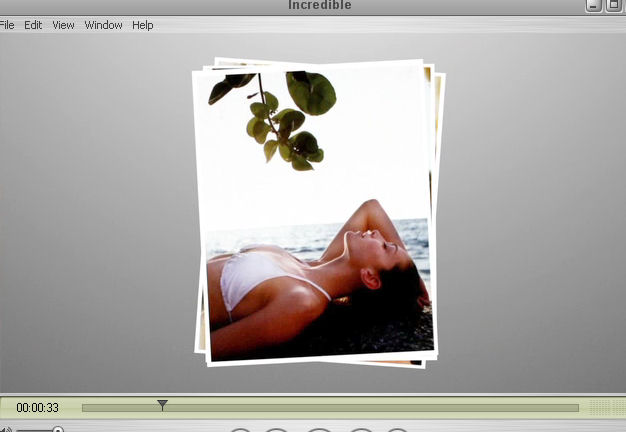This screenshot has width=626, height=432.
Task: Open the File menu
Action: pos(7,25)
